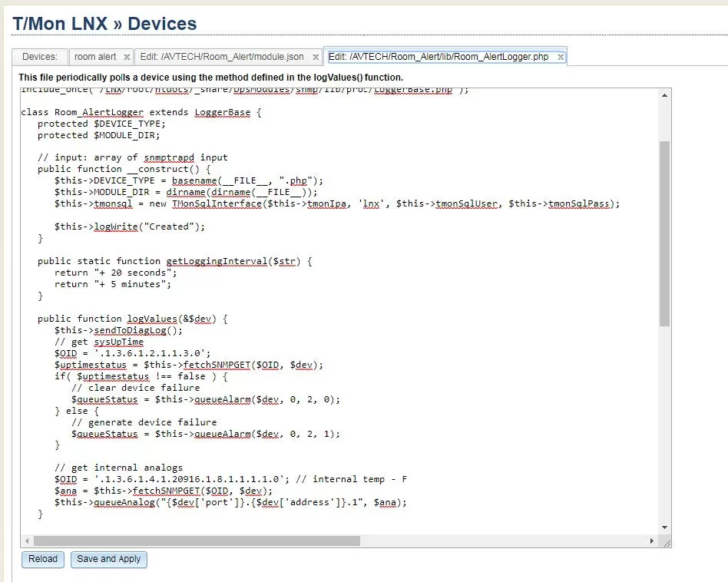The image size is (728, 582).
Task: Close the module.json edit tab
Action: tap(313, 57)
